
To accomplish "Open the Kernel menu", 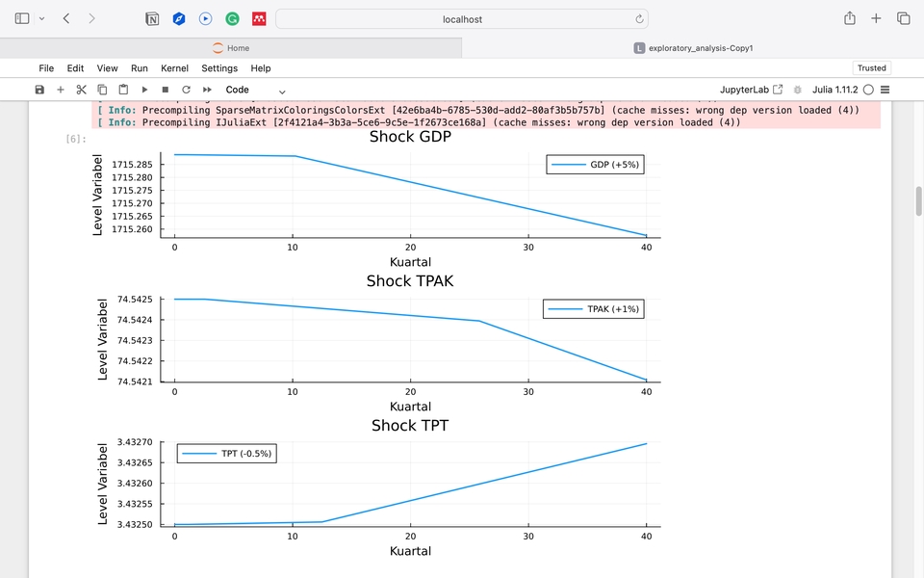I will point(174,68).
